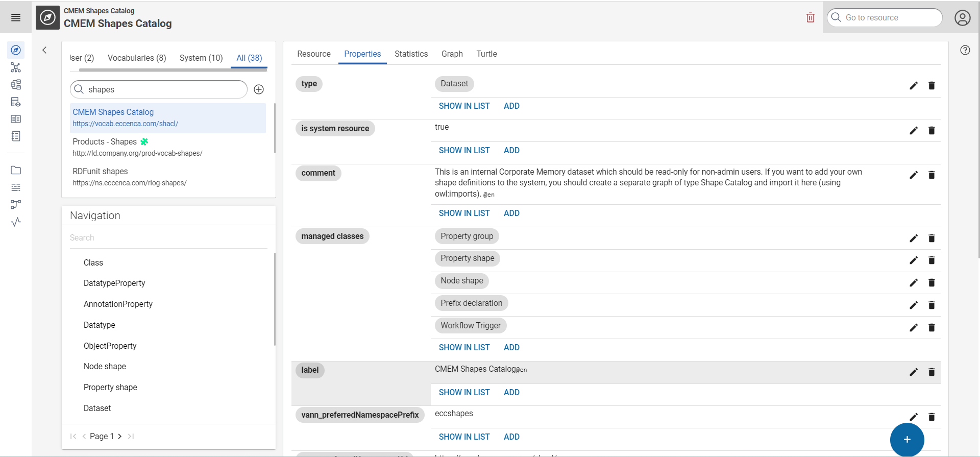
Task: Collapse the graph list side panel
Action: coord(44,50)
